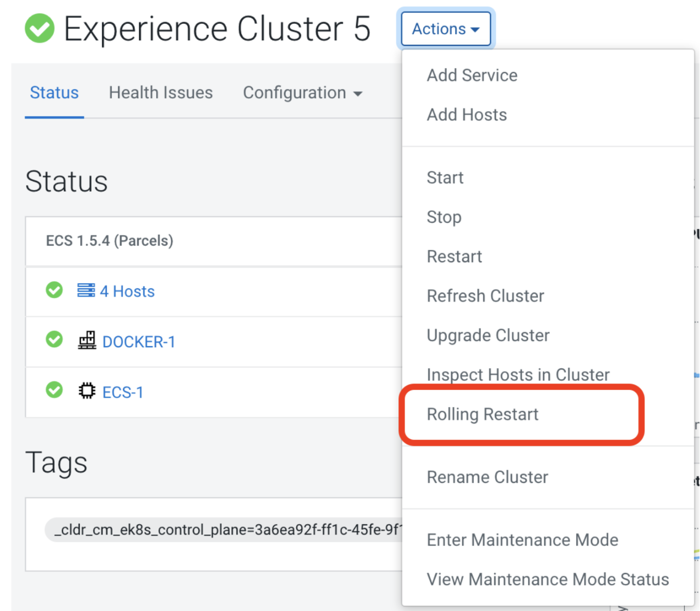Click green status check beside ECS-1
The image size is (700, 611).
pyautogui.click(x=54, y=390)
